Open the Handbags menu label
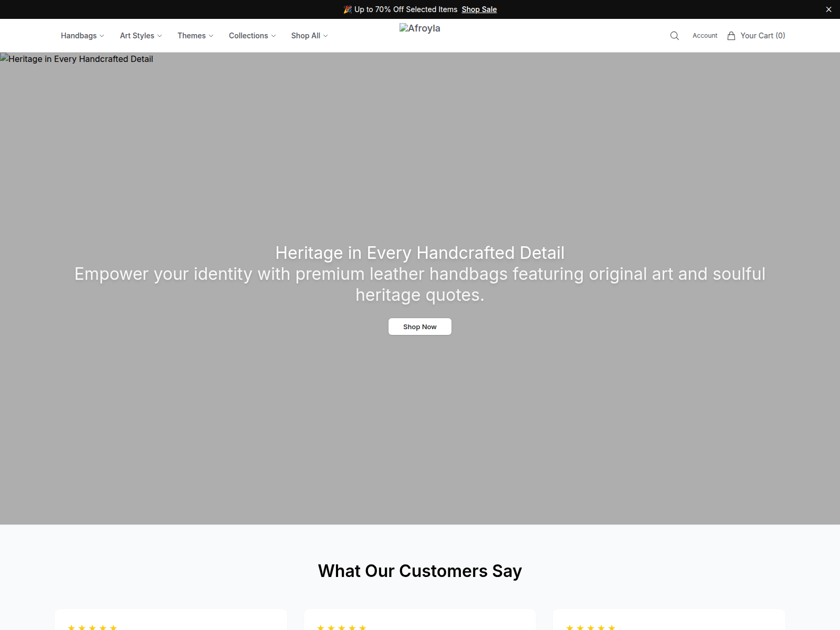Image resolution: width=840 pixels, height=630 pixels. pyautogui.click(x=79, y=36)
